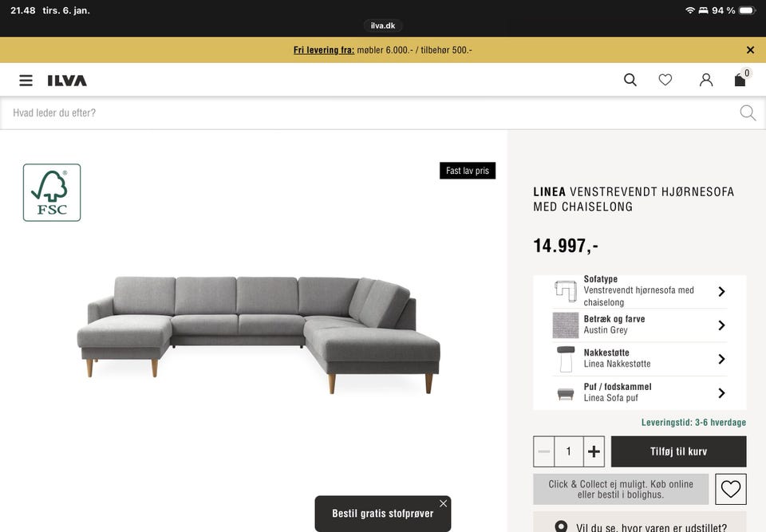Increase quantity with plus button
This screenshot has height=532, width=766.
pos(594,451)
